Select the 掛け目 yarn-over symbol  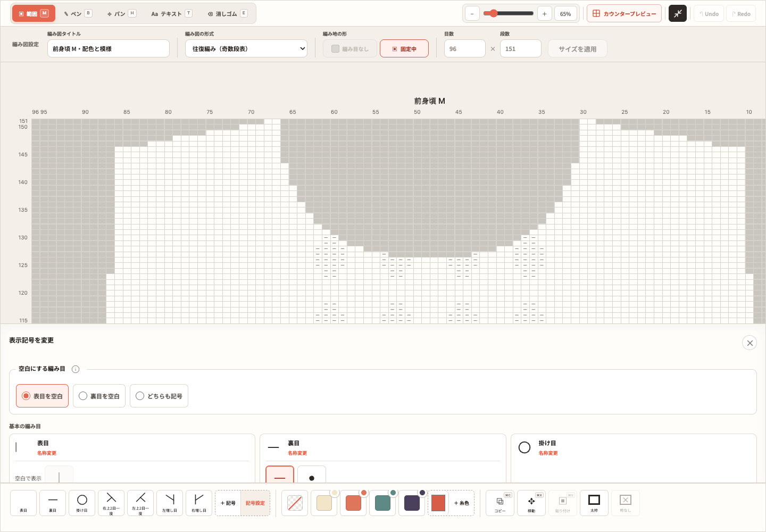click(x=82, y=503)
